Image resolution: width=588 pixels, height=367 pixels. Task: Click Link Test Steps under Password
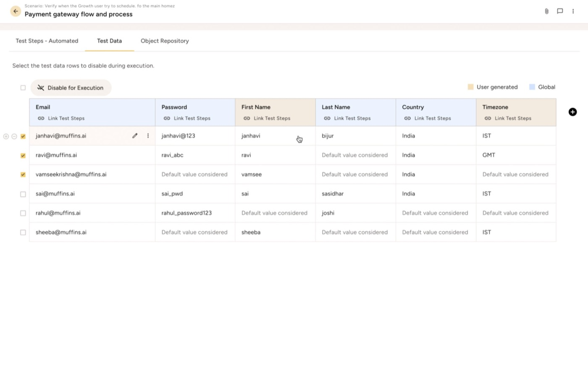192,119
